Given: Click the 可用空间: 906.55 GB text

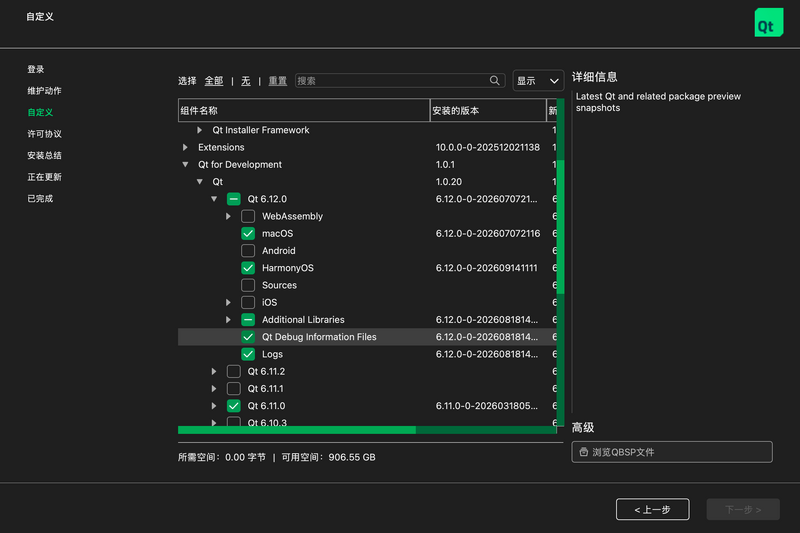Looking at the screenshot, I should point(329,457).
